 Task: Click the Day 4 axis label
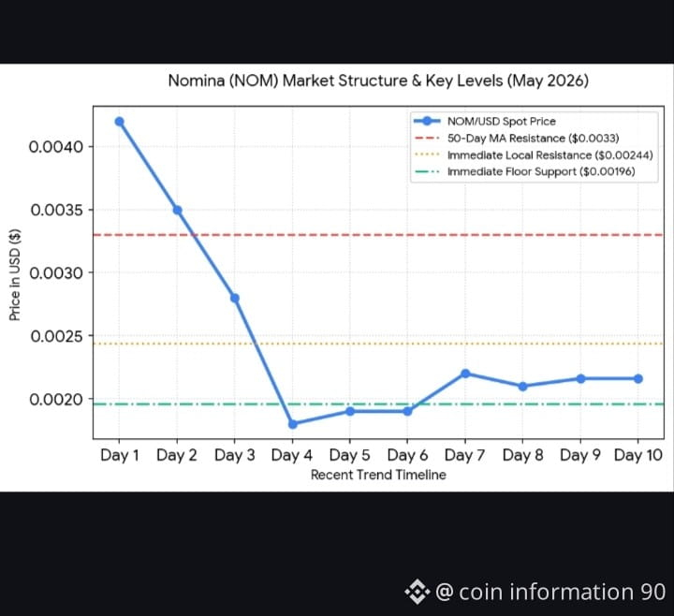coord(292,455)
